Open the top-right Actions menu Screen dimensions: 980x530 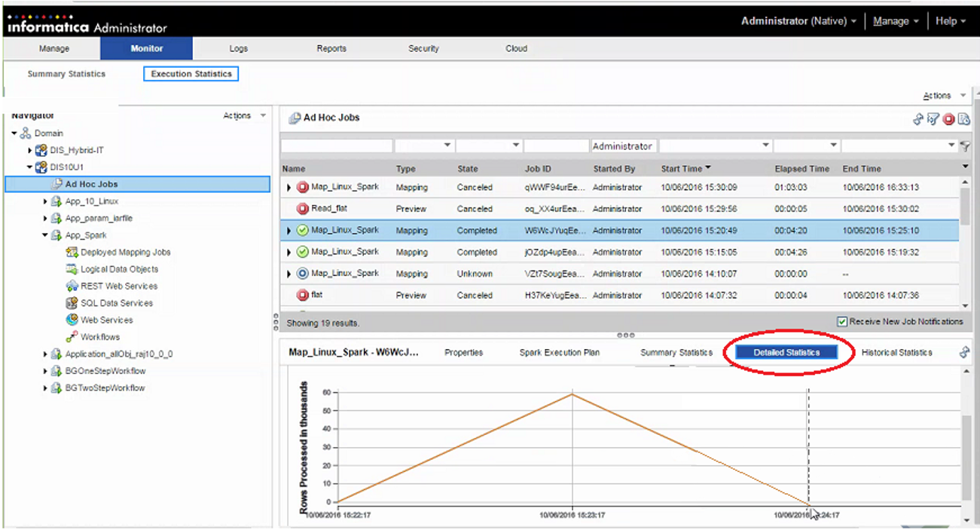[945, 96]
